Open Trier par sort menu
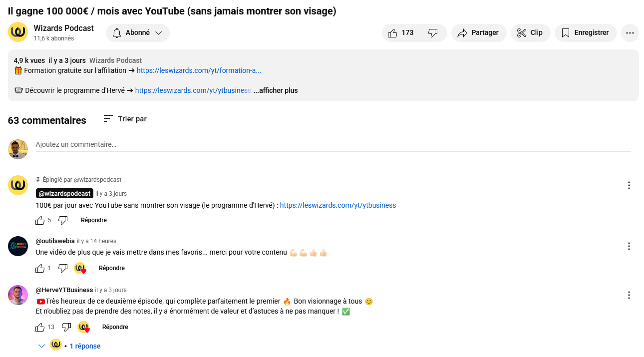The height and width of the screenshot is (357, 644). tap(125, 119)
